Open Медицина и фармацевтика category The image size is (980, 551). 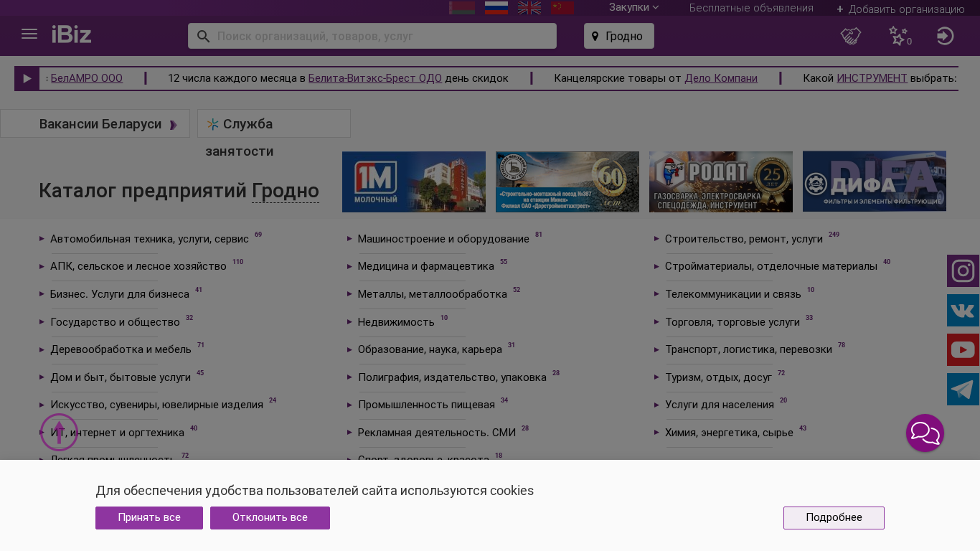point(426,266)
